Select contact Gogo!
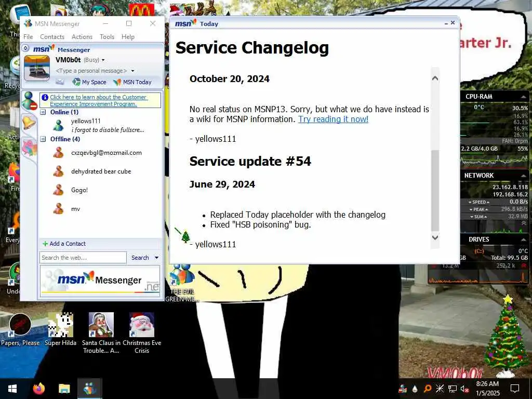 point(79,190)
